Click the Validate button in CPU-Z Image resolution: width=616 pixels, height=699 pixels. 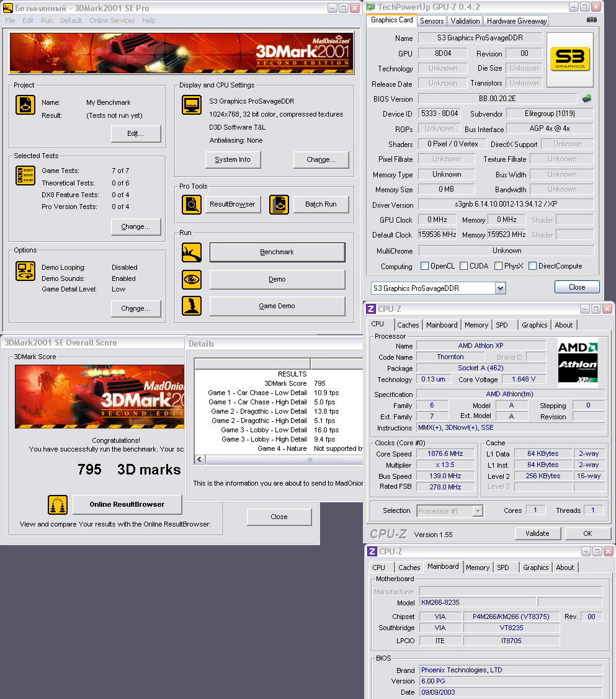click(x=537, y=533)
